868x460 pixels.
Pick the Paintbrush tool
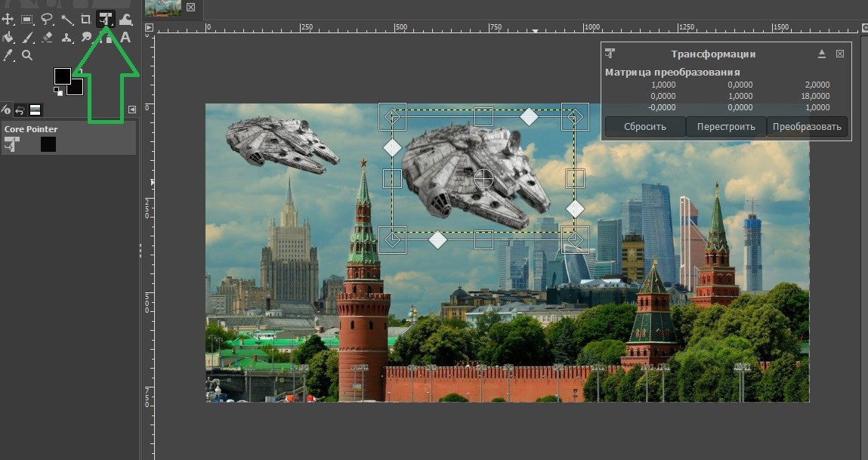pyautogui.click(x=27, y=37)
